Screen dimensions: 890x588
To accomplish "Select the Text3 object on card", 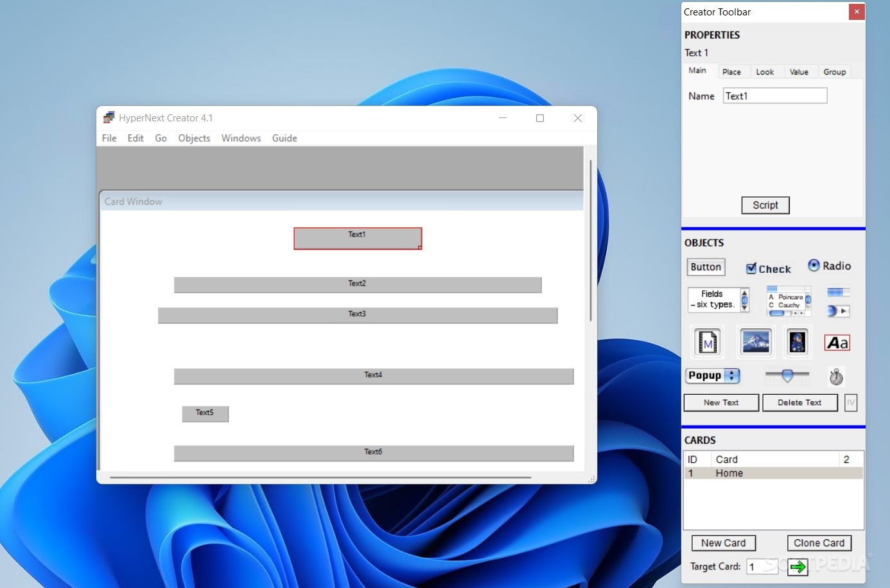I will (x=358, y=315).
